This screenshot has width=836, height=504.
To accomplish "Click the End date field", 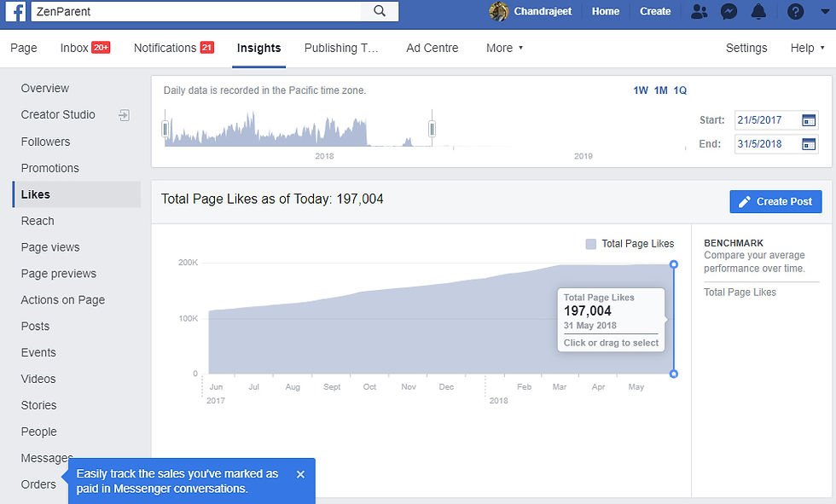I will [x=776, y=144].
